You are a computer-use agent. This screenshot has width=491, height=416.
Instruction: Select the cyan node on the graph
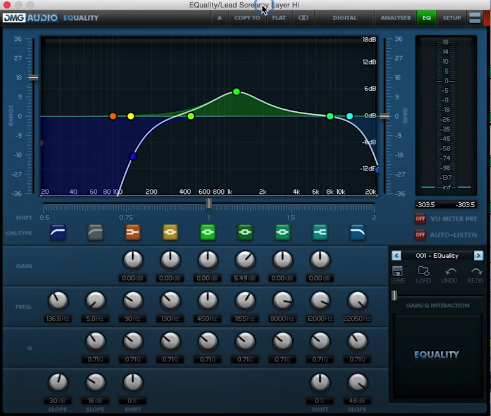[x=349, y=116]
